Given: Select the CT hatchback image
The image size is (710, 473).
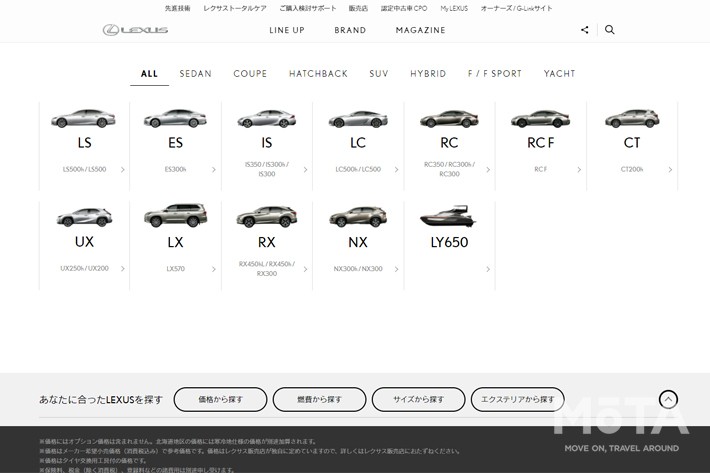Looking at the screenshot, I should [632, 119].
